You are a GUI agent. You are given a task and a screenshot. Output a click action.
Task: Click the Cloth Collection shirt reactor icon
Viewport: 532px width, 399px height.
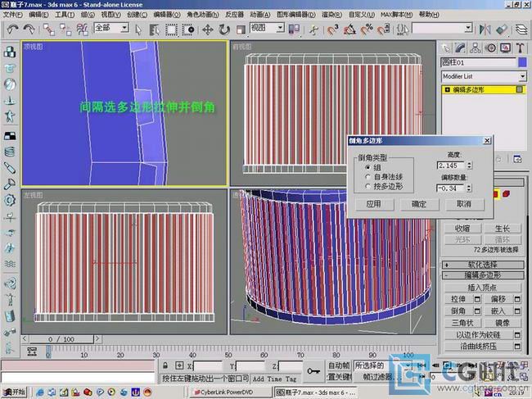[x=10, y=68]
